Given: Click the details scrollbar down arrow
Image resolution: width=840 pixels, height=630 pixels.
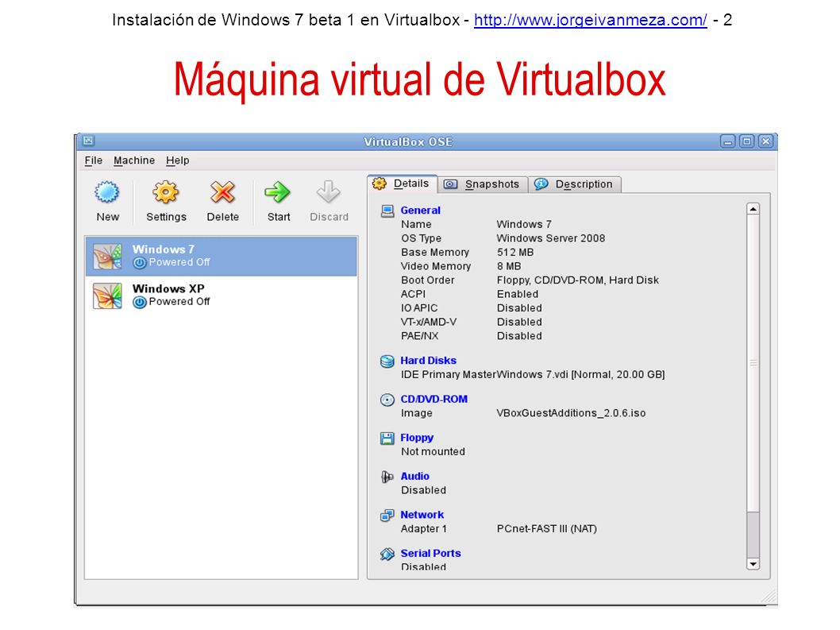Looking at the screenshot, I should 753,563.
